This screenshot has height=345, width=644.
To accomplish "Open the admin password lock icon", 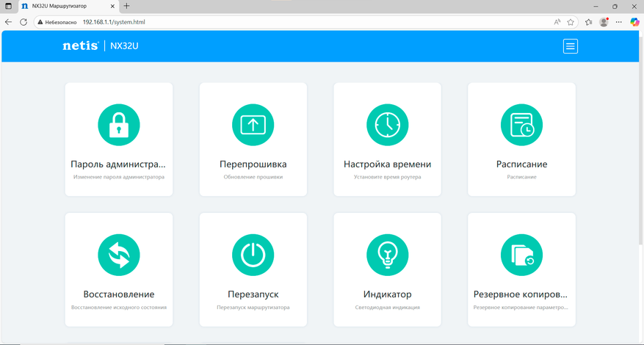I will (x=119, y=125).
